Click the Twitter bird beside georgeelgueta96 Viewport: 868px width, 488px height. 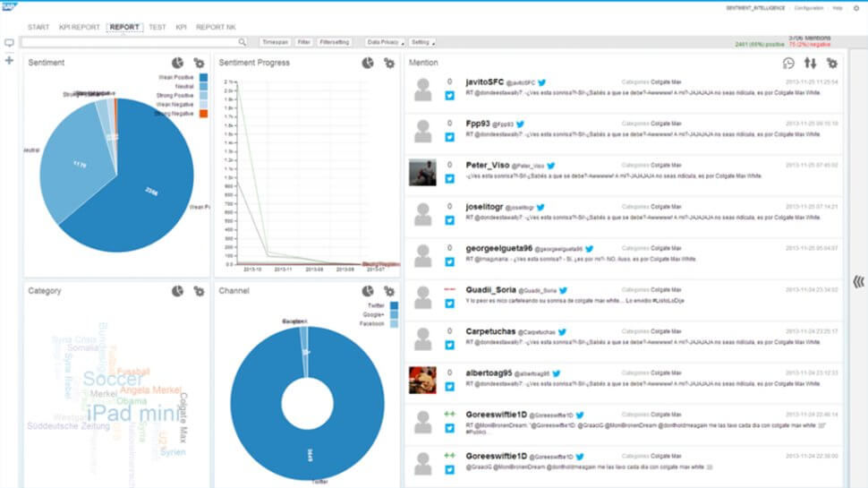click(x=589, y=249)
